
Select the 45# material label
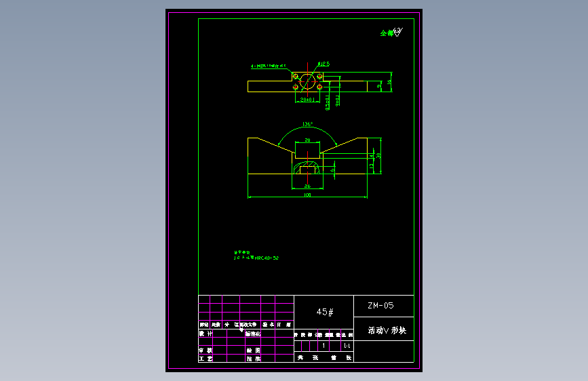(325, 312)
